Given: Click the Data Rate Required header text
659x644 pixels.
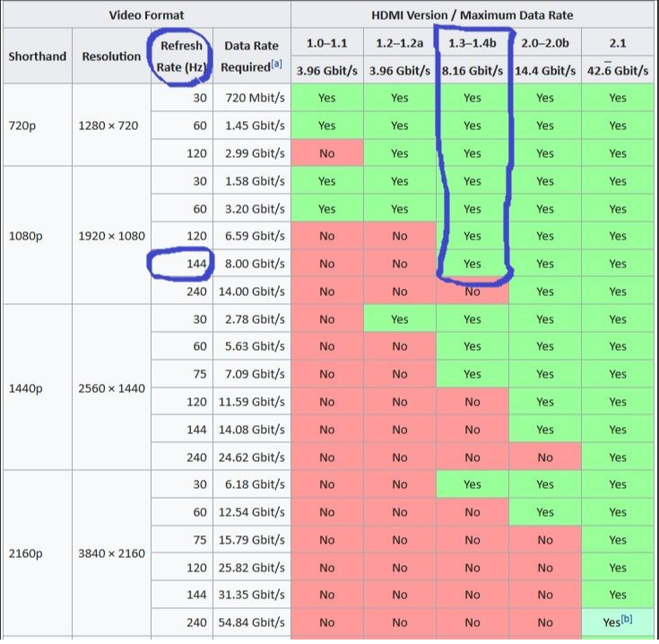Looking at the screenshot, I should pyautogui.click(x=251, y=56).
